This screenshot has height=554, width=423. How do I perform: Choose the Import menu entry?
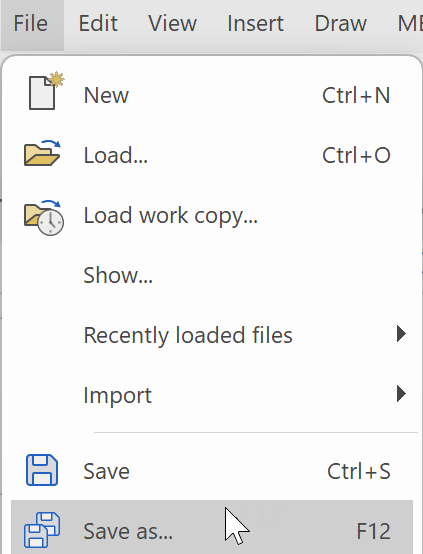(x=212, y=395)
